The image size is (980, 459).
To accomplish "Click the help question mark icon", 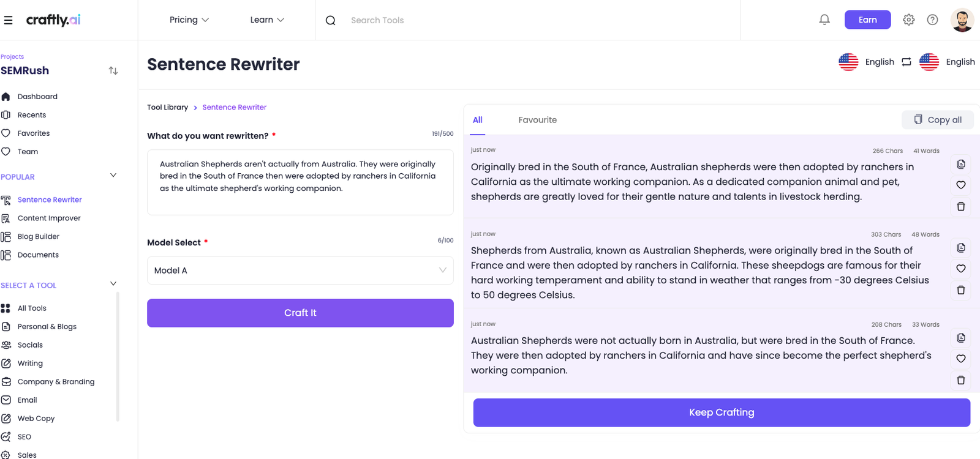I will coord(932,19).
